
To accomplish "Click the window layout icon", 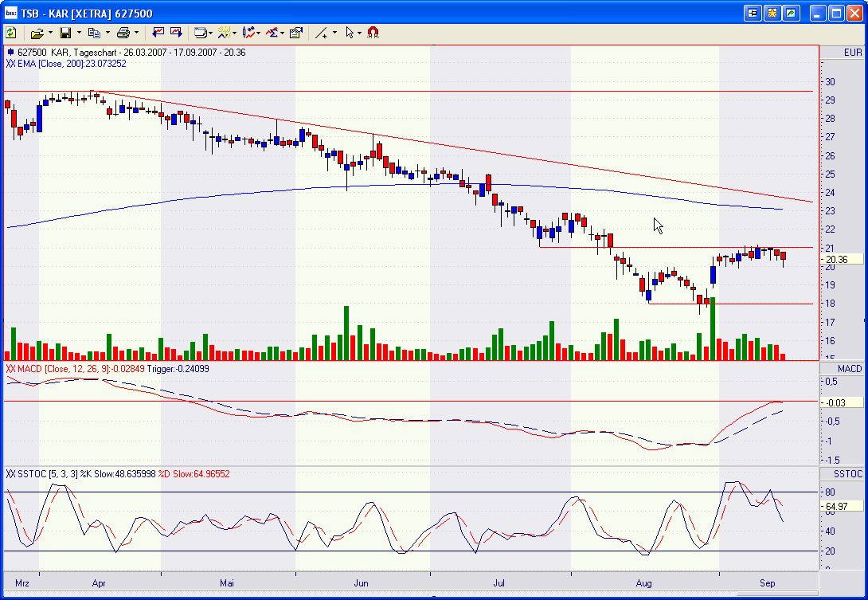I will [200, 33].
